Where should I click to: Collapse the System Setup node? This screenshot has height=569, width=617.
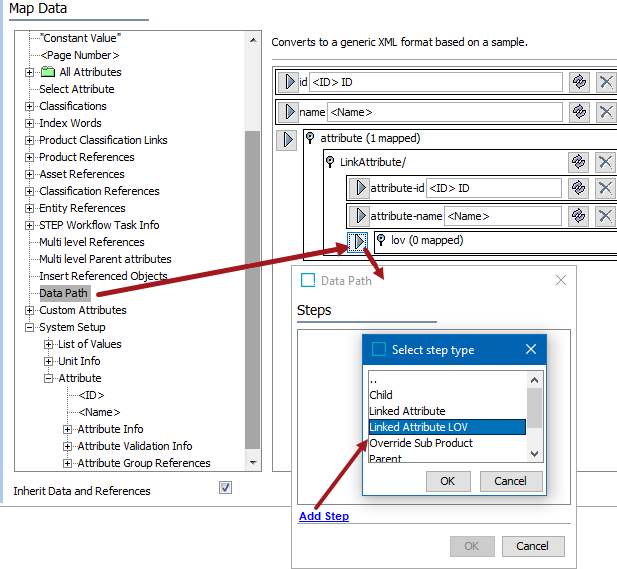point(29,327)
